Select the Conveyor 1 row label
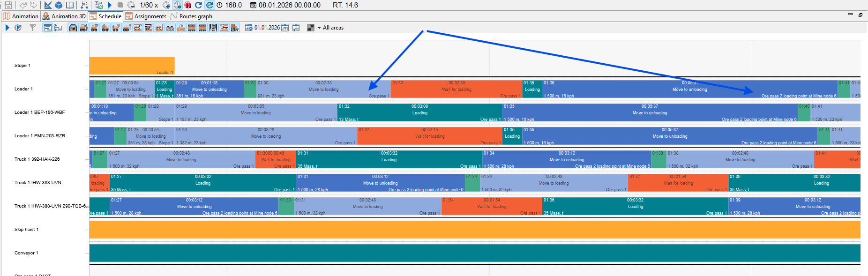Screen dimensions: 868x276 tap(26, 253)
